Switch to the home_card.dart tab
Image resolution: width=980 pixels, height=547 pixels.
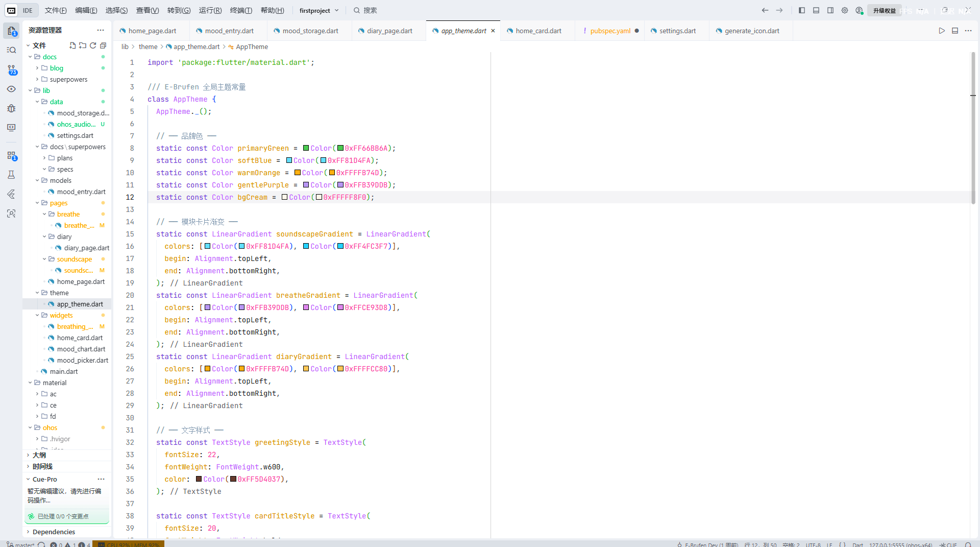(538, 31)
